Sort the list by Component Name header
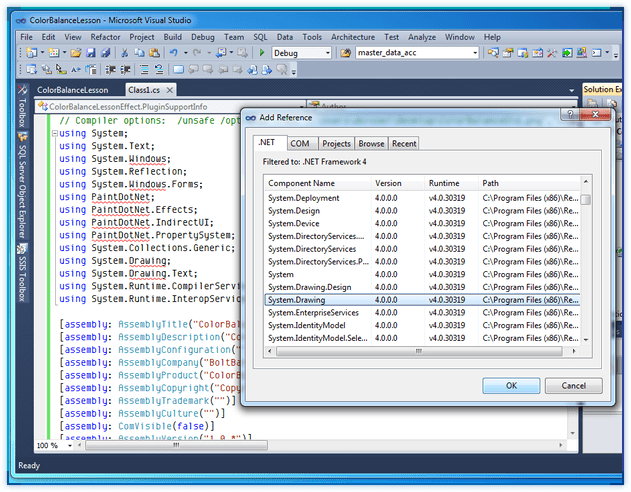This screenshot has height=492, width=631. [318, 183]
